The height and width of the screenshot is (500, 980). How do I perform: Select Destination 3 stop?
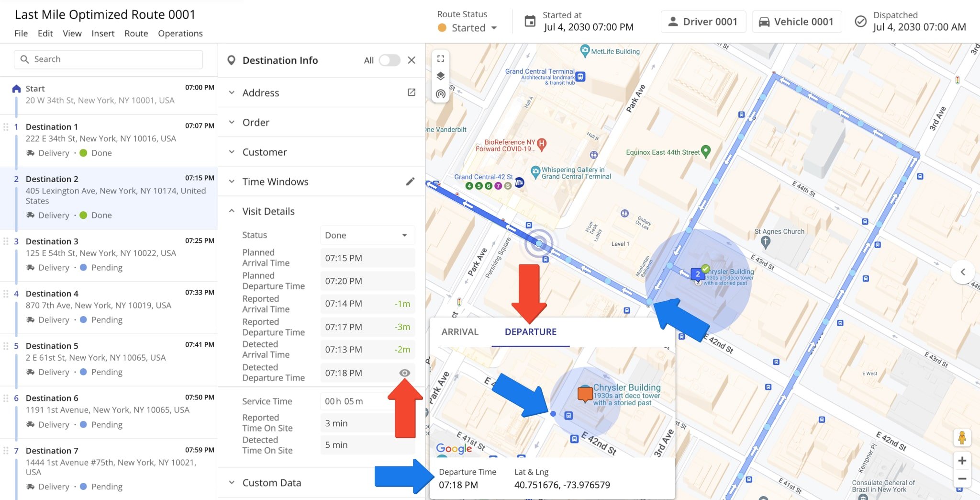point(109,255)
